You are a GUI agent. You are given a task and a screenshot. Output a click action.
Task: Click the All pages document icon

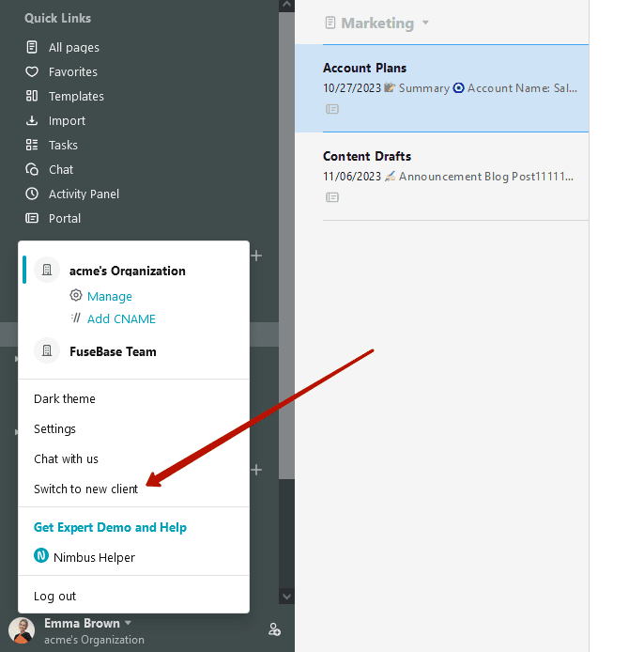[x=32, y=47]
